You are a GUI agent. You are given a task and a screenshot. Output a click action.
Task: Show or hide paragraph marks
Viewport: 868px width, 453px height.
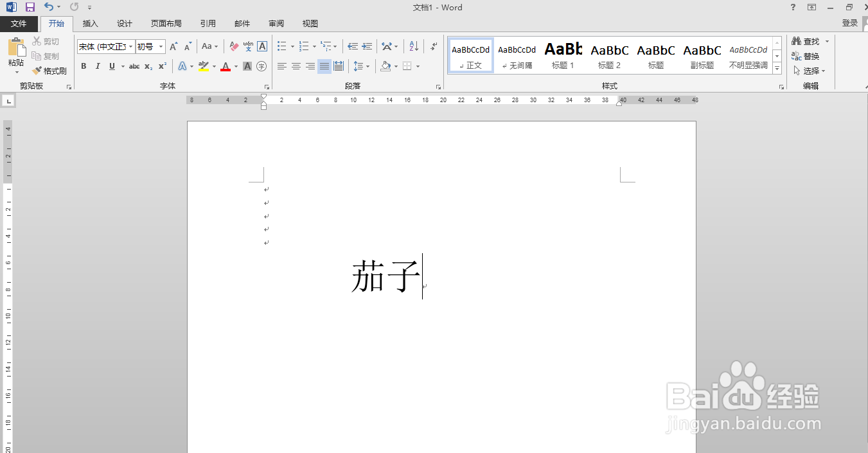(434, 46)
